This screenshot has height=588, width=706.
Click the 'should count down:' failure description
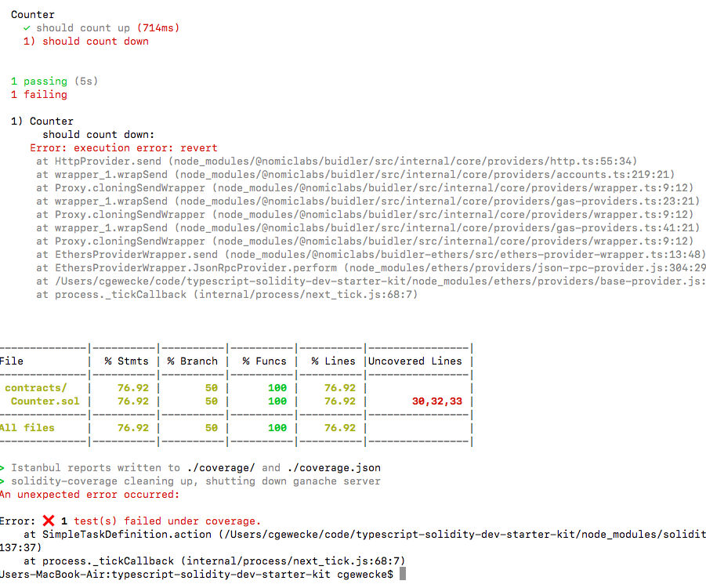pos(99,134)
